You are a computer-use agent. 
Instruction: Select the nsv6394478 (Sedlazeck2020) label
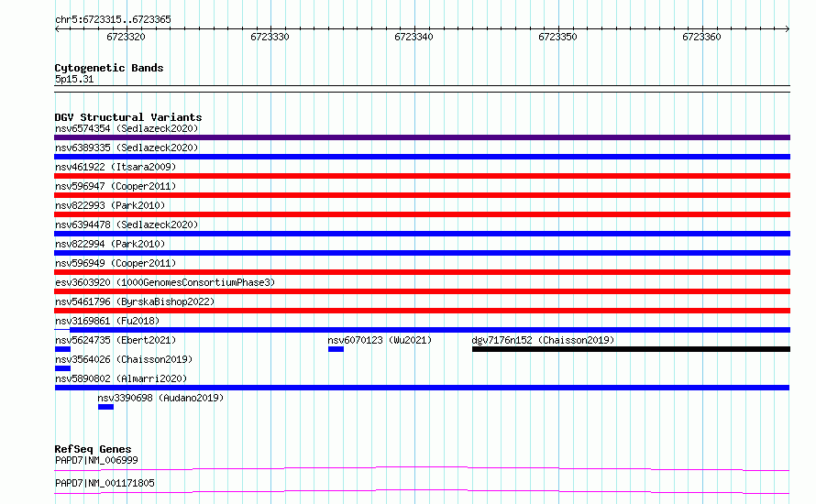(x=127, y=225)
